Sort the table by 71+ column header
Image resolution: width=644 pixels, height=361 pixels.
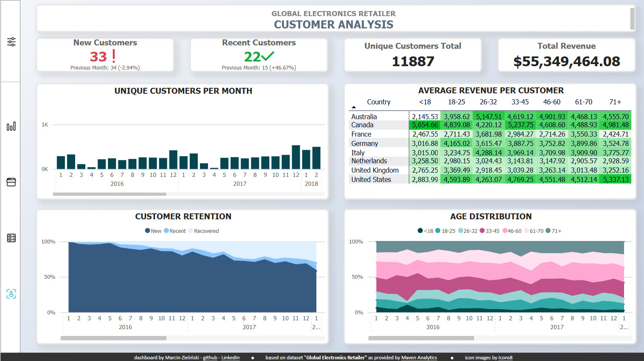coord(615,102)
